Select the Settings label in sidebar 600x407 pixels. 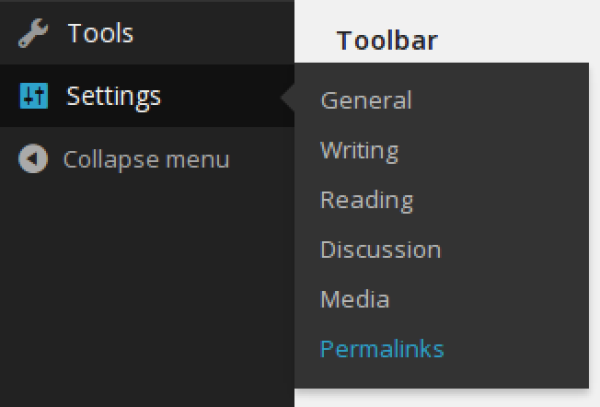(114, 97)
